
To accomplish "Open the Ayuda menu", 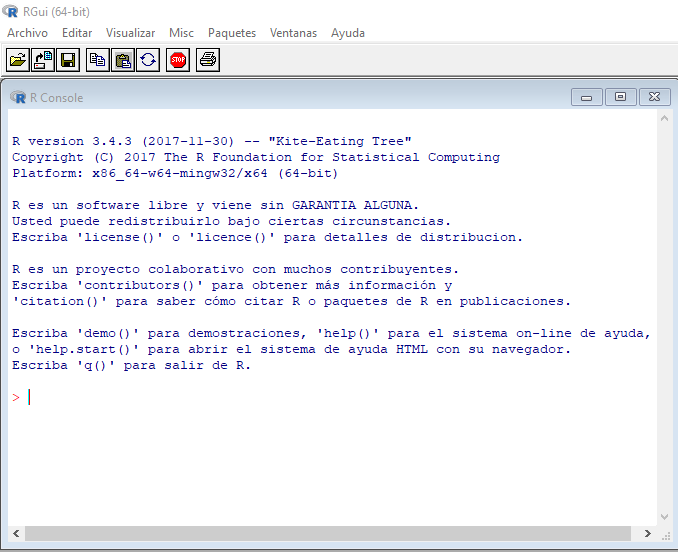I will (348, 33).
